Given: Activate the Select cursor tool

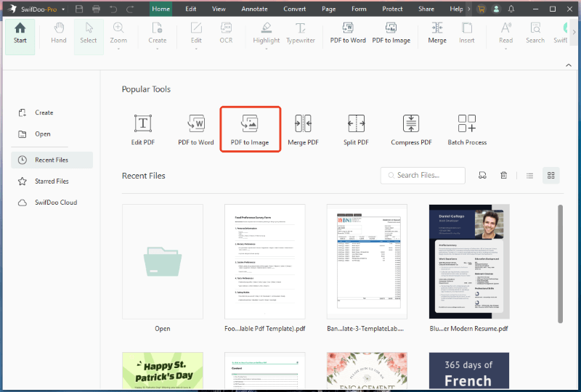Looking at the screenshot, I should [x=88, y=37].
